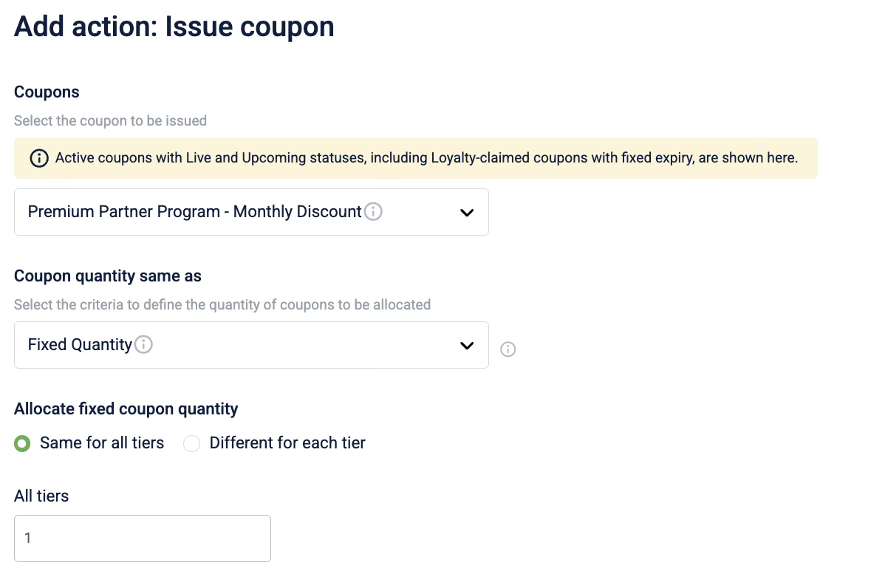Open the Premium Partner Program coupon selector
885x588 pixels.
point(222,213)
